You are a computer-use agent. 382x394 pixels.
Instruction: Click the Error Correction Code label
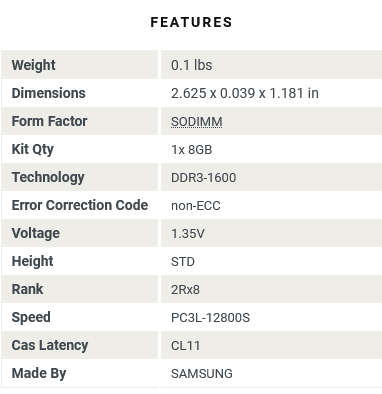coord(80,205)
